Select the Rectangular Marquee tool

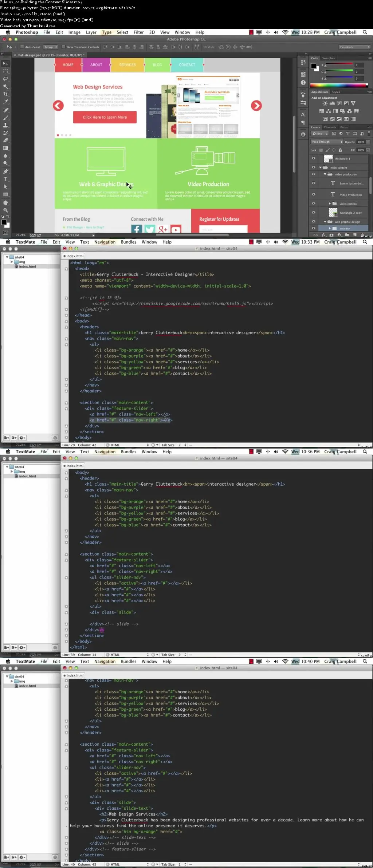tap(5, 71)
